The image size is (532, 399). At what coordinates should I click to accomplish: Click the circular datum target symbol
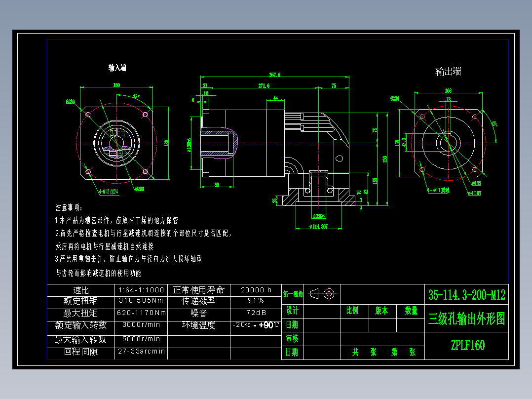329,294
